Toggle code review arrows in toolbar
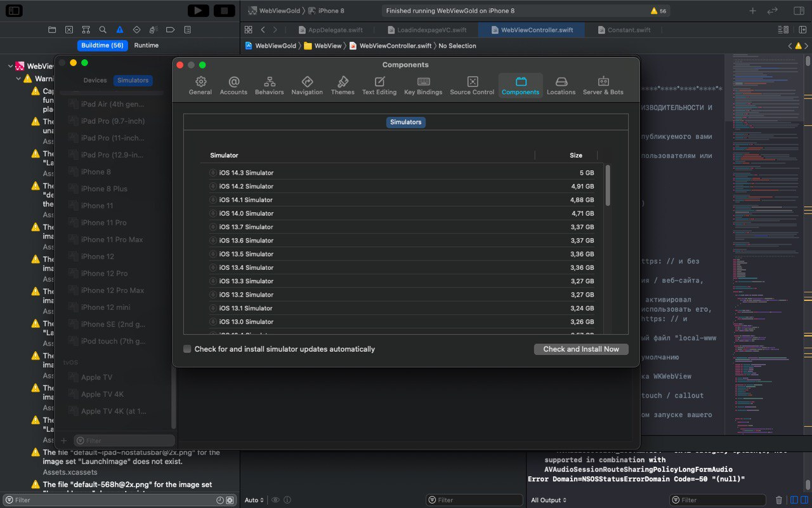The width and height of the screenshot is (812, 508). click(x=772, y=11)
